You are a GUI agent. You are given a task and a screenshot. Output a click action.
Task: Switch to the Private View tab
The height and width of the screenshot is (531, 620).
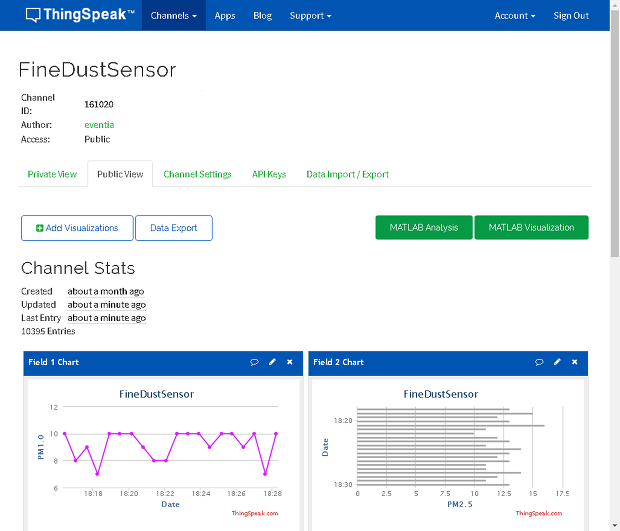[52, 174]
